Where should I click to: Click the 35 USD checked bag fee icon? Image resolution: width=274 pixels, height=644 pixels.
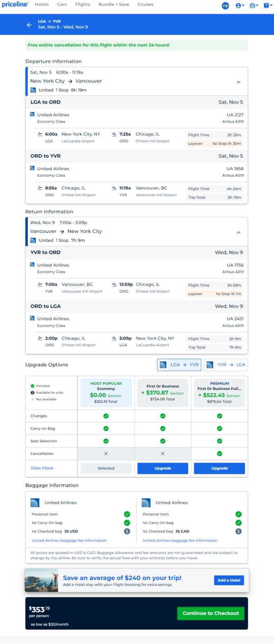click(x=127, y=531)
